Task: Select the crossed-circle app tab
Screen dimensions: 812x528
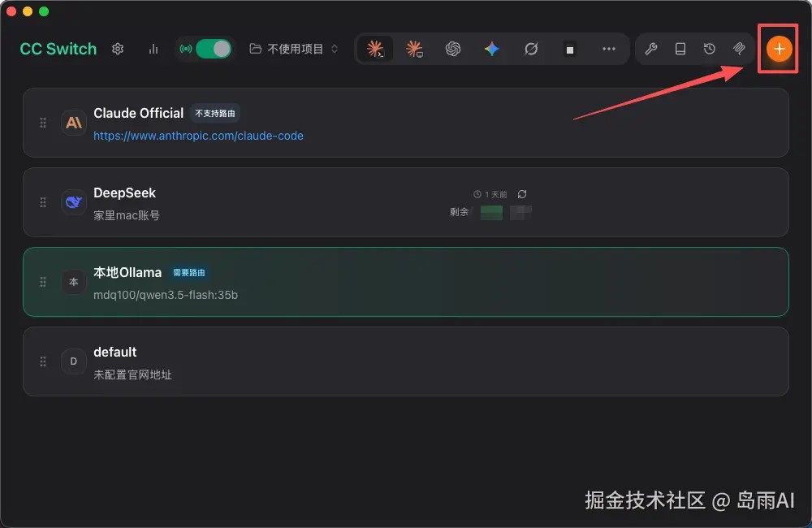Action: (x=531, y=49)
